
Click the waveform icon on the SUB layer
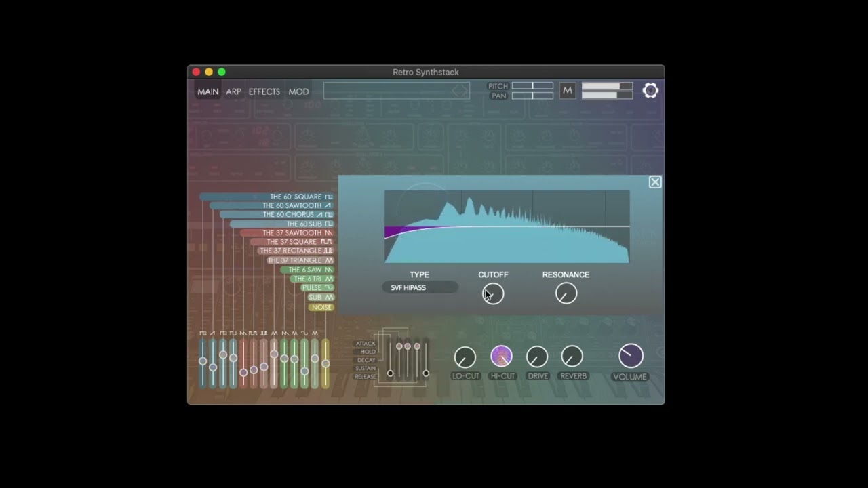click(x=329, y=297)
